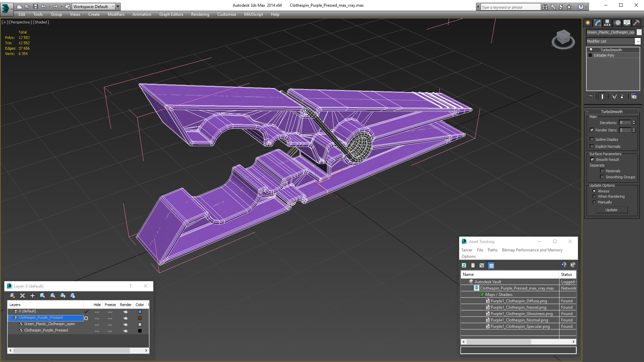Open the Modifier List dropdown
The height and width of the screenshot is (362, 644).
tap(638, 41)
